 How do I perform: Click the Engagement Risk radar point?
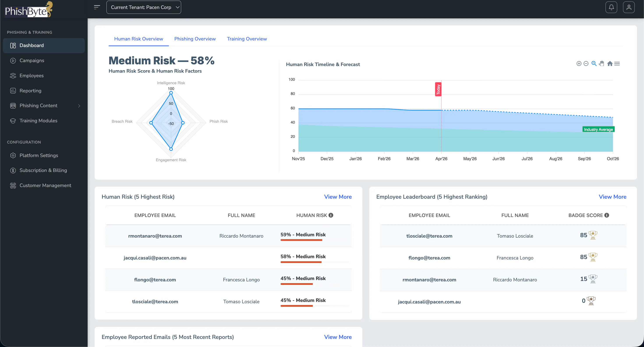point(171,149)
